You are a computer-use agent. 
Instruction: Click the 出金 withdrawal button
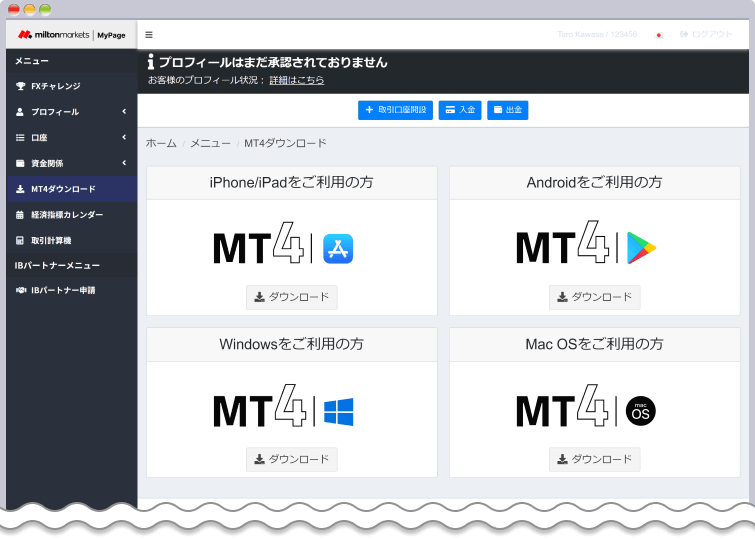(508, 110)
